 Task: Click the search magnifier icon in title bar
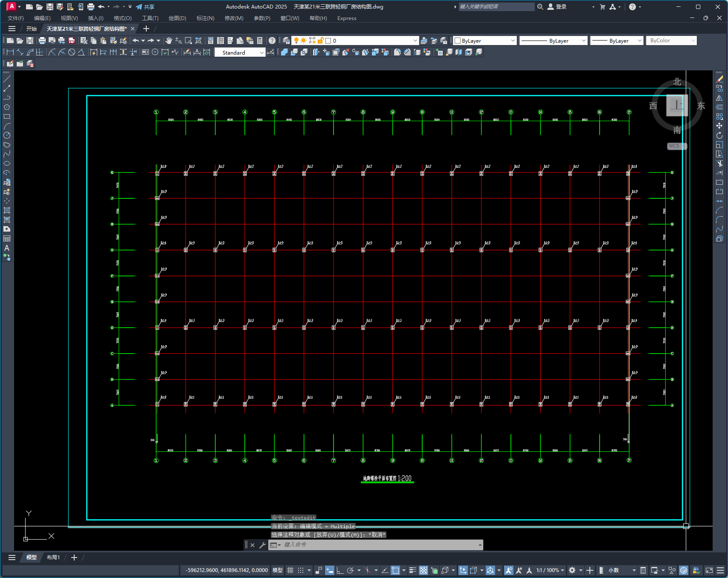click(x=540, y=7)
